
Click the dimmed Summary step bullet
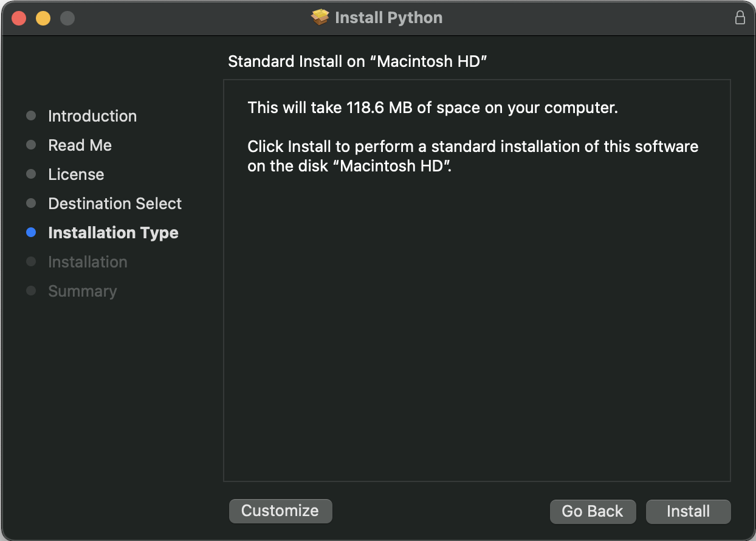coord(31,291)
